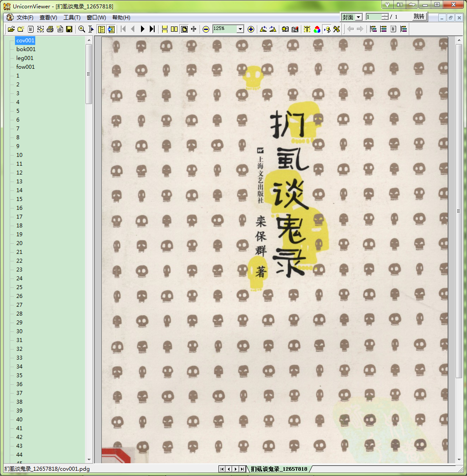467x476 pixels.
Task: Click the crossed wrench tools settings icon
Action: coord(337,29)
